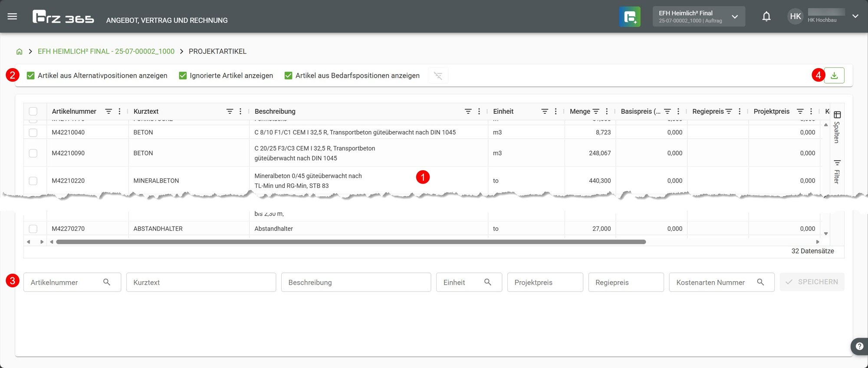Search icon in Kostenarten Nummer input

[760, 282]
